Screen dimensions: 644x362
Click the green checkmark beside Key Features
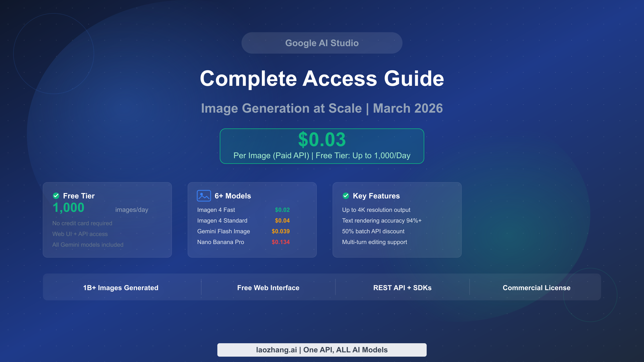(x=346, y=196)
